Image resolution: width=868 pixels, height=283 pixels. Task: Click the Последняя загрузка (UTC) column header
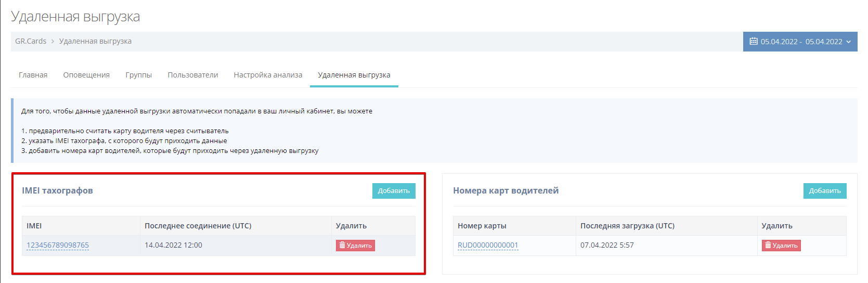pos(627,226)
